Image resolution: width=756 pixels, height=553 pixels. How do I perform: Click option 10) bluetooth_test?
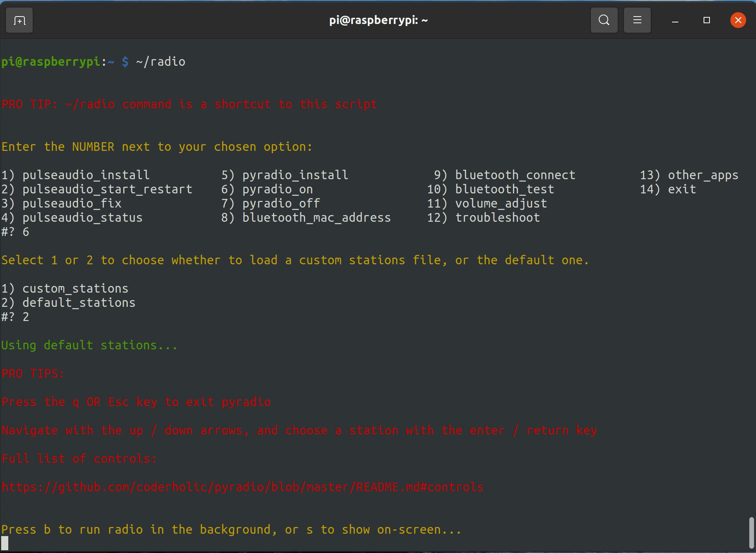pyautogui.click(x=490, y=189)
